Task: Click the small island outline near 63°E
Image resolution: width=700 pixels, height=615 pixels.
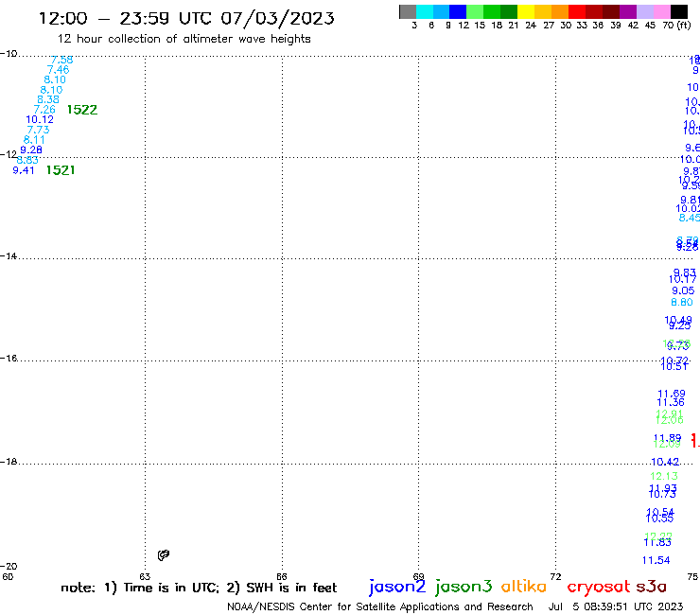Action: coord(164,555)
